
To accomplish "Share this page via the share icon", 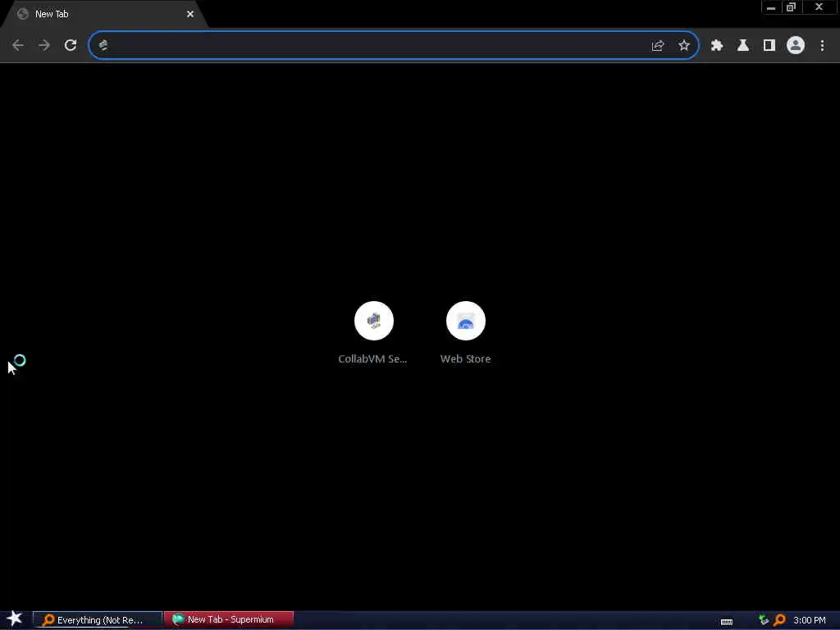I will click(658, 46).
